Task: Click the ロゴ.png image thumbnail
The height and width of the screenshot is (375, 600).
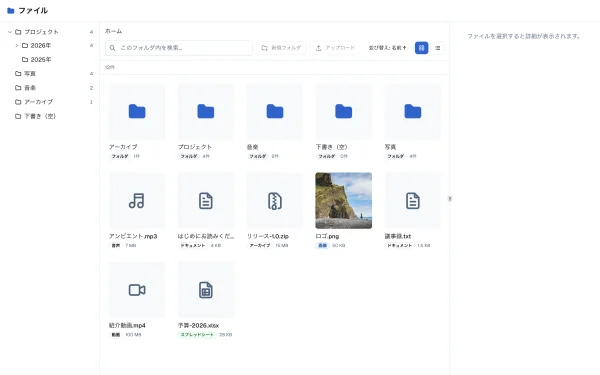Action: click(344, 201)
